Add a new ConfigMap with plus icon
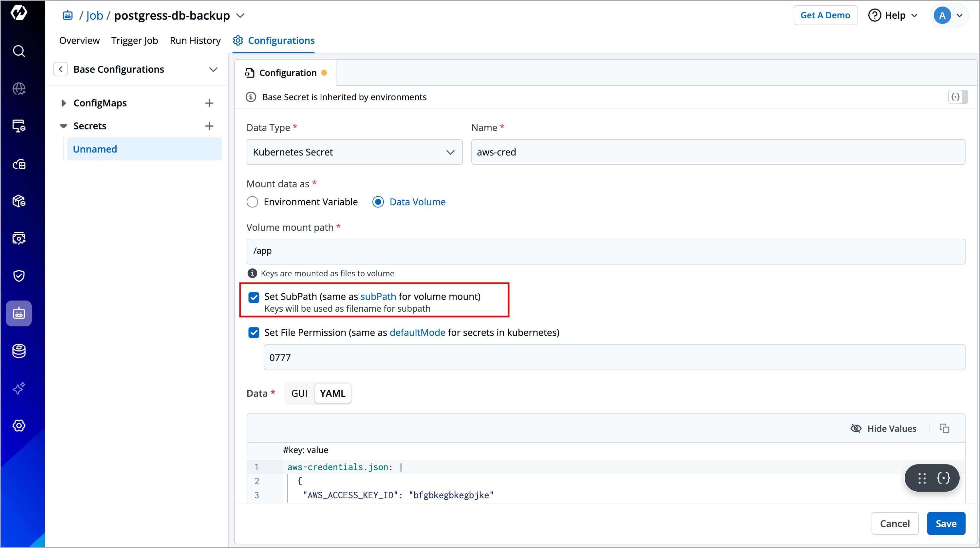Screen dimensions: 980x548 coord(209,103)
